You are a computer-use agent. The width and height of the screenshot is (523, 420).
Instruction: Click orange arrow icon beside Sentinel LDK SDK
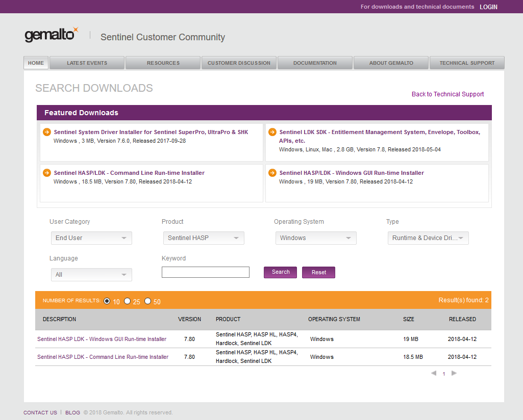(272, 132)
